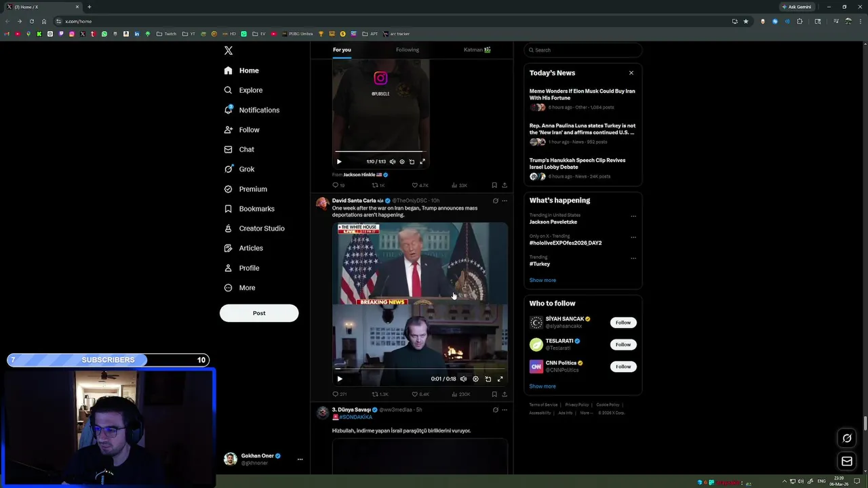This screenshot has height=488, width=868.
Task: Dismiss the Today's News panel
Action: [x=631, y=73]
